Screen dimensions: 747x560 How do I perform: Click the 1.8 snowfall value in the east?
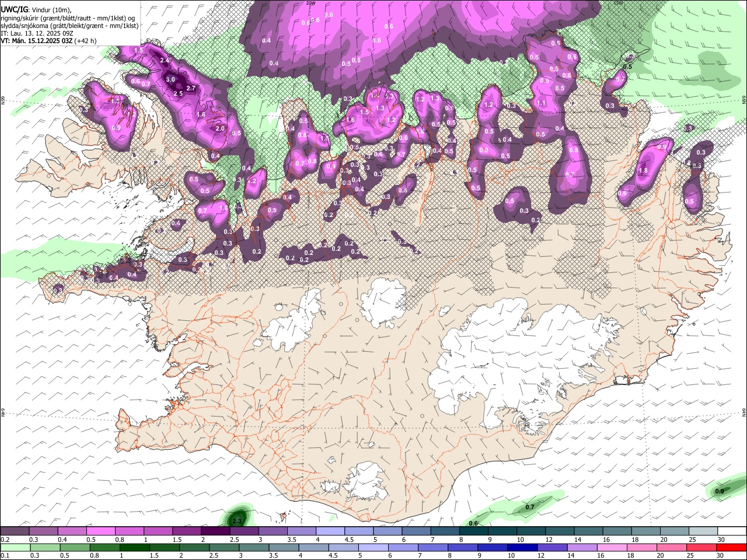[643, 171]
